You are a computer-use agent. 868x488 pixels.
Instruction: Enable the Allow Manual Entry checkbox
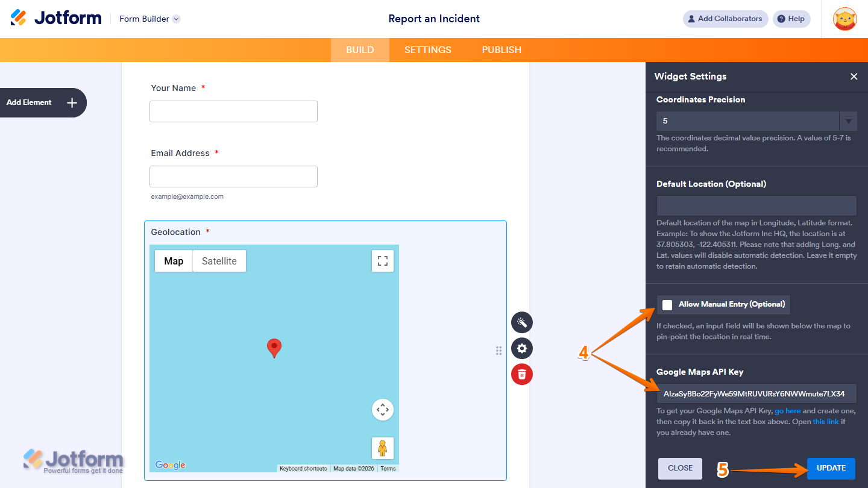667,304
